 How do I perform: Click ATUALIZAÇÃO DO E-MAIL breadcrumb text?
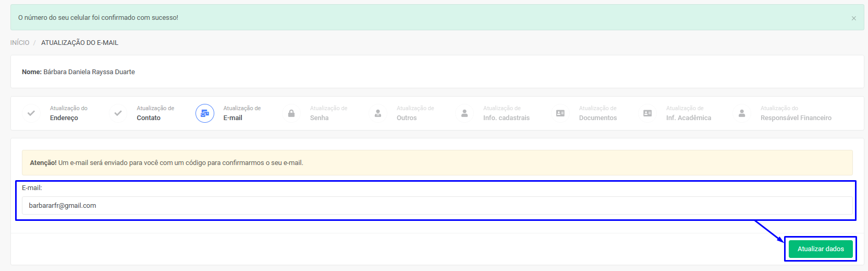pos(80,43)
